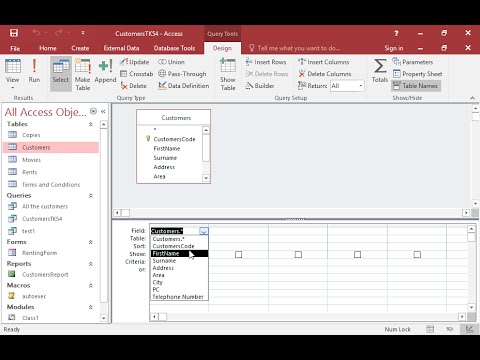Open the CustomersReport report
480x360 pixels.
51,274
